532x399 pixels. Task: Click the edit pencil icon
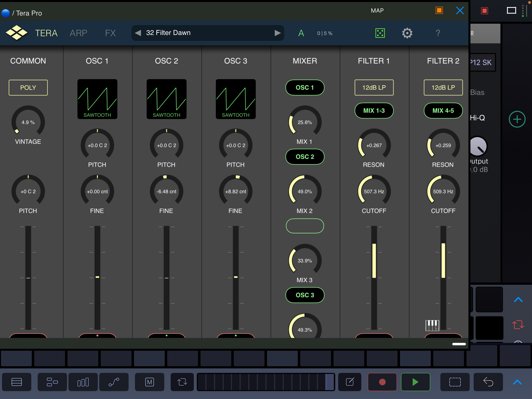coord(350,382)
